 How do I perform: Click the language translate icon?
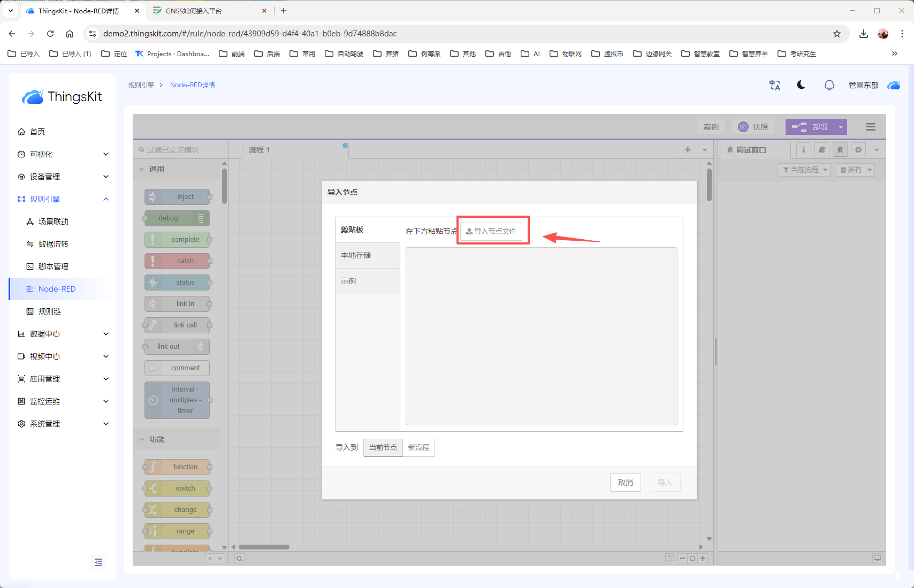(x=774, y=85)
